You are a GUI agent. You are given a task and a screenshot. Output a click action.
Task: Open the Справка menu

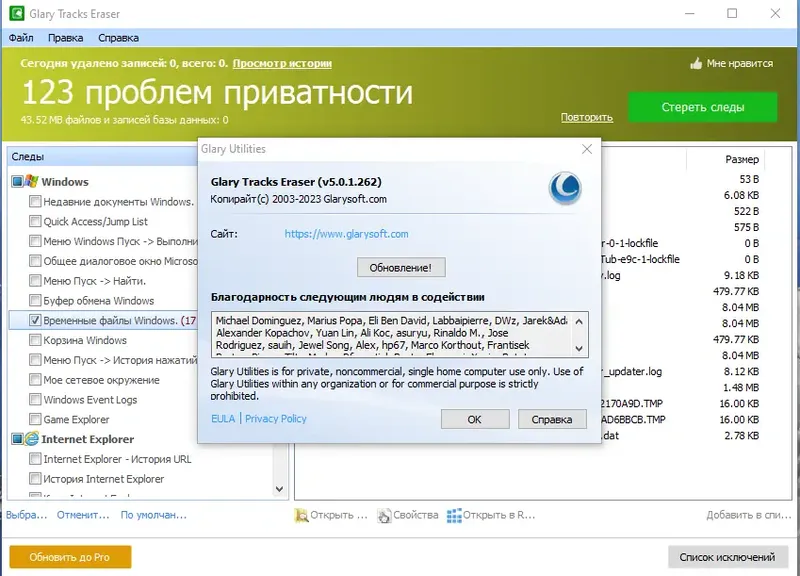[118, 38]
